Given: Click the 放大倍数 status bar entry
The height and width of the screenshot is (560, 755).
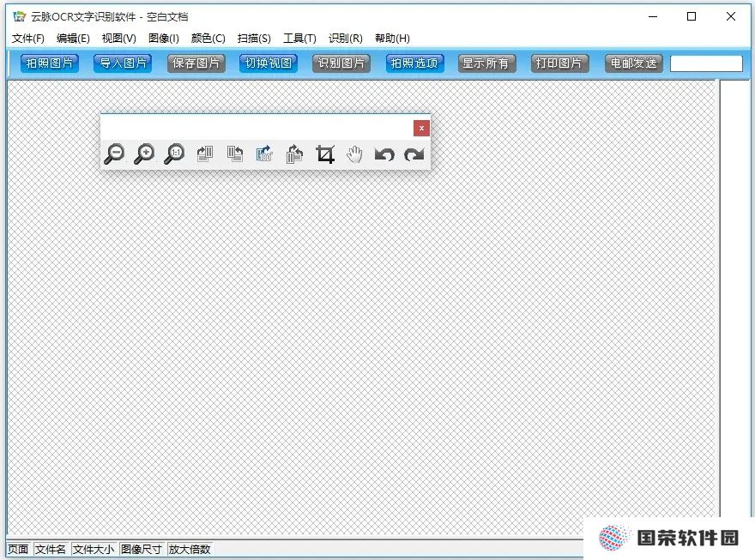Looking at the screenshot, I should pos(190,549).
